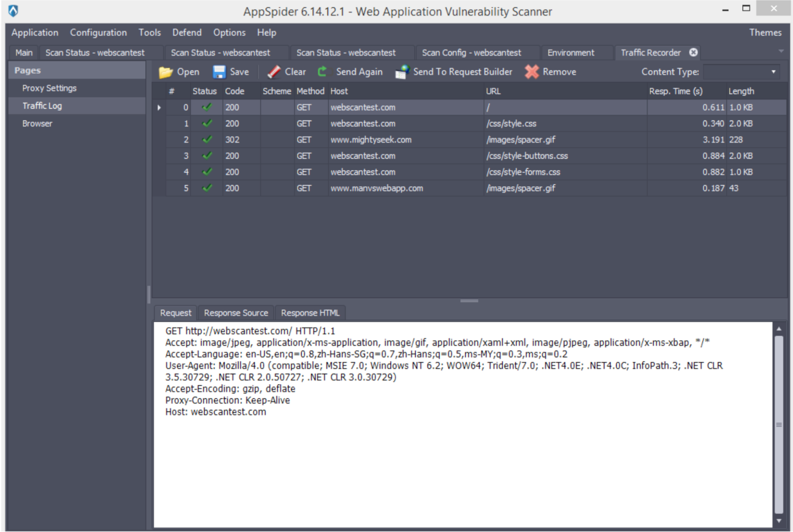Select the /css/style-buttons.css URL cell
The image size is (793, 532).
click(x=565, y=156)
